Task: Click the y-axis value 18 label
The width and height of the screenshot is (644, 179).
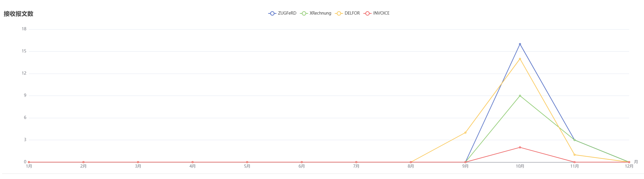Action: [24, 29]
